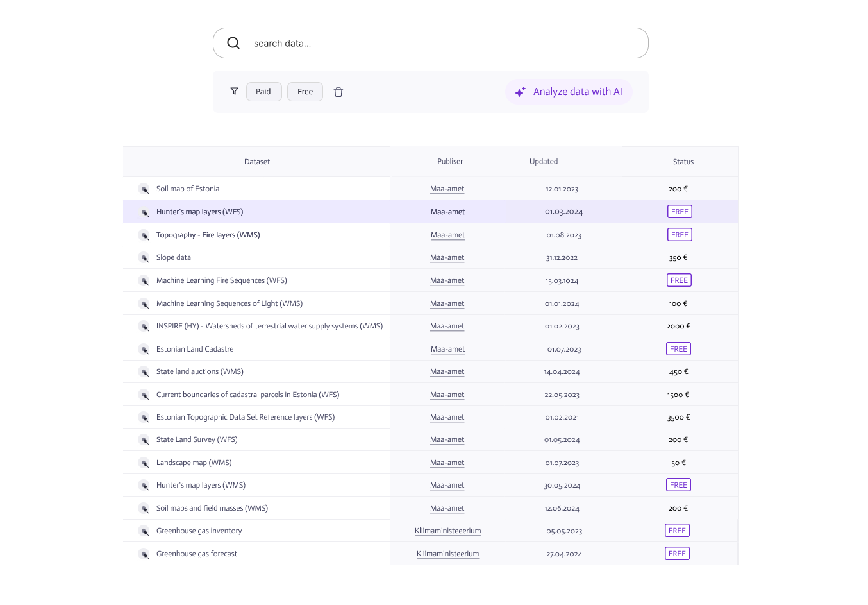The image size is (868, 605).
Task: Click the search magnifier icon
Action: tap(233, 43)
